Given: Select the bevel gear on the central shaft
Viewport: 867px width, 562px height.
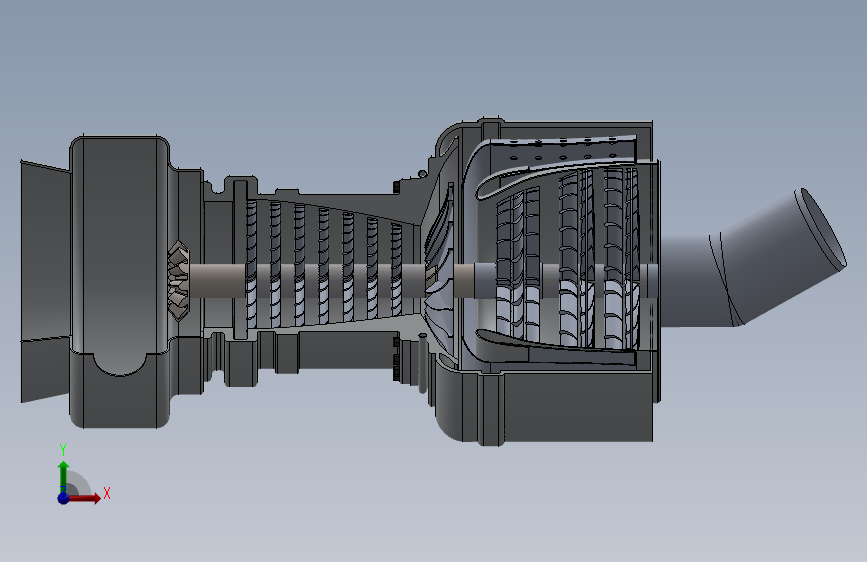Looking at the screenshot, I should click(179, 280).
